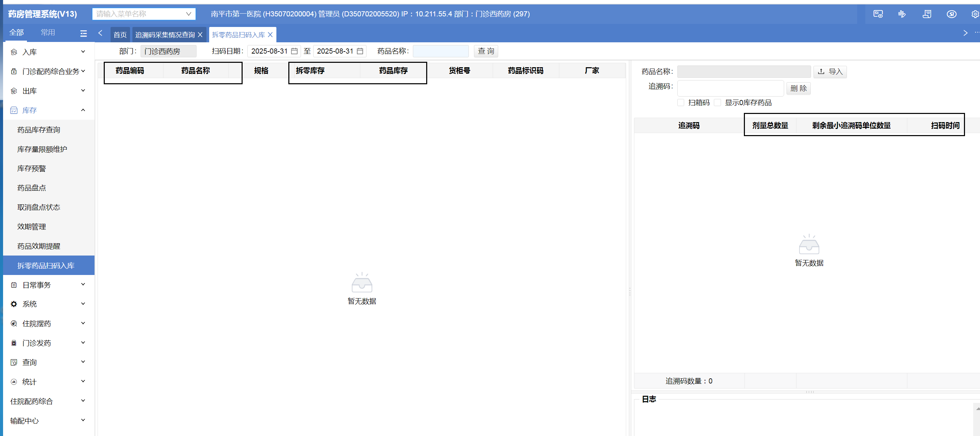Screen dimensions: 980x436
Task: Collapse sidebar with the hamburger menu icon
Action: point(83,33)
